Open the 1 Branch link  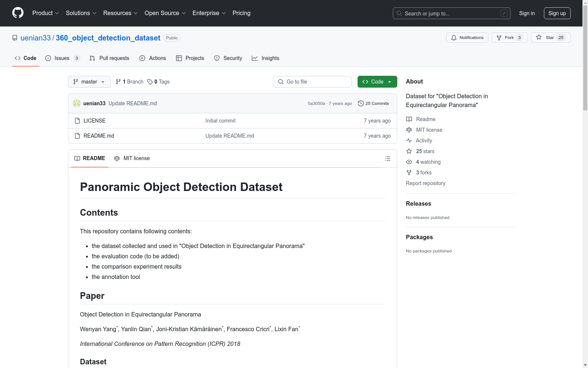[129, 82]
